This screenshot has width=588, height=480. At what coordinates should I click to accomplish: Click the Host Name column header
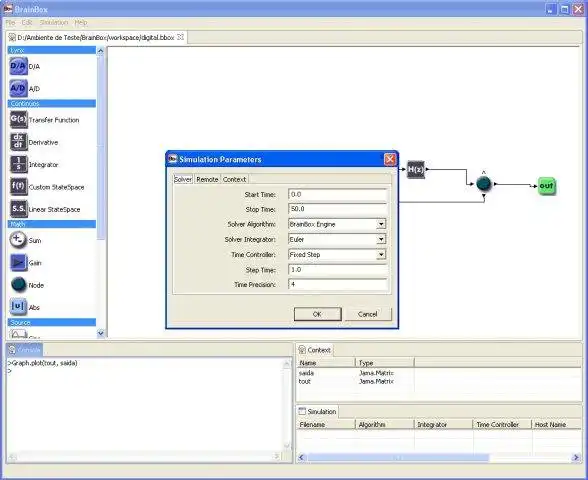click(x=556, y=424)
